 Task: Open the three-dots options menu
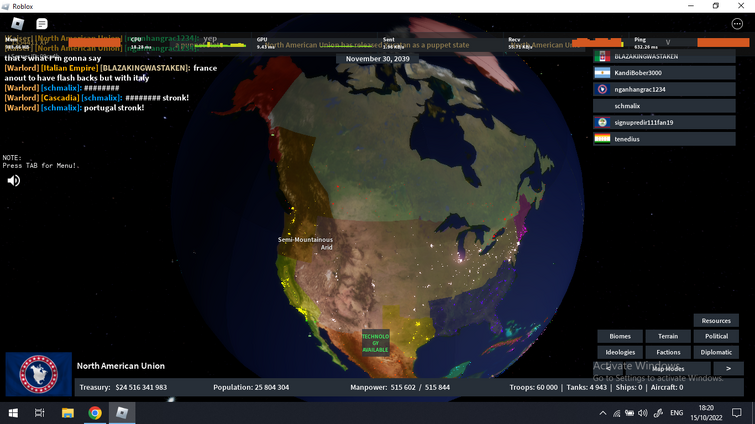[737, 24]
